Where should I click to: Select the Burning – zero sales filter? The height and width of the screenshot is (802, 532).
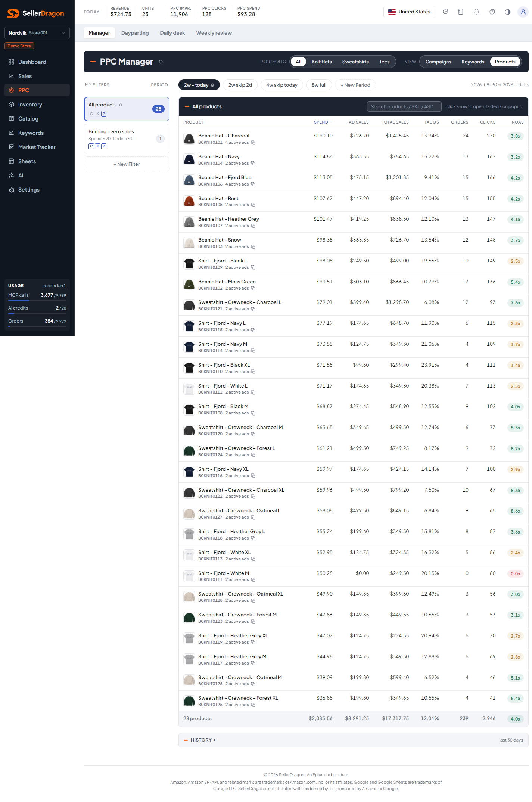coord(127,139)
